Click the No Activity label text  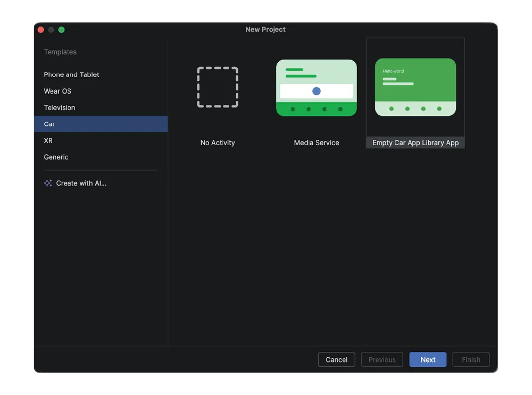pos(218,142)
